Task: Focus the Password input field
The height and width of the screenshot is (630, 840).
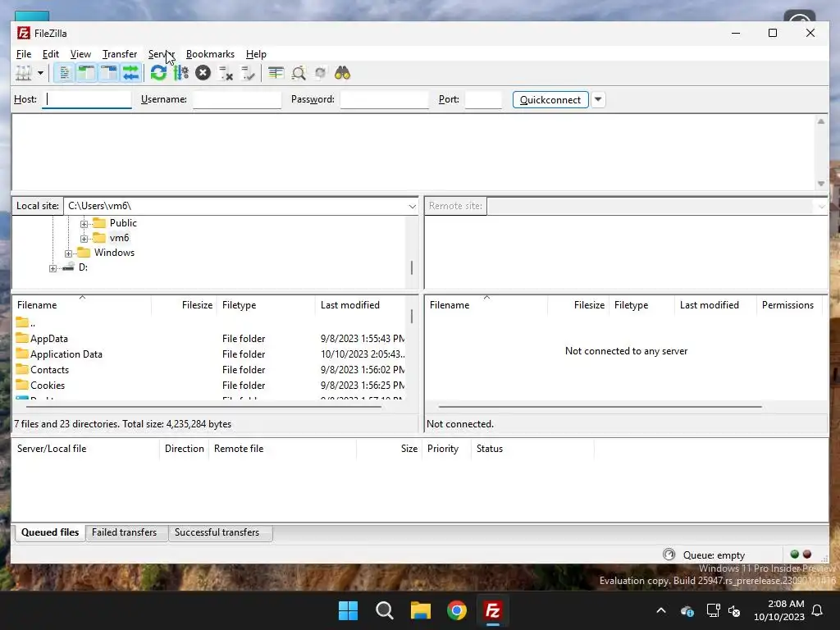Action: click(x=384, y=99)
